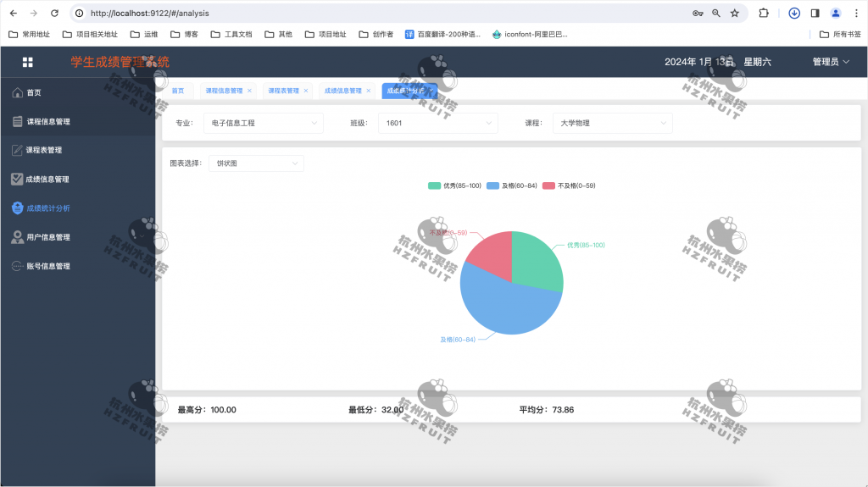Reload the current page

(x=54, y=14)
